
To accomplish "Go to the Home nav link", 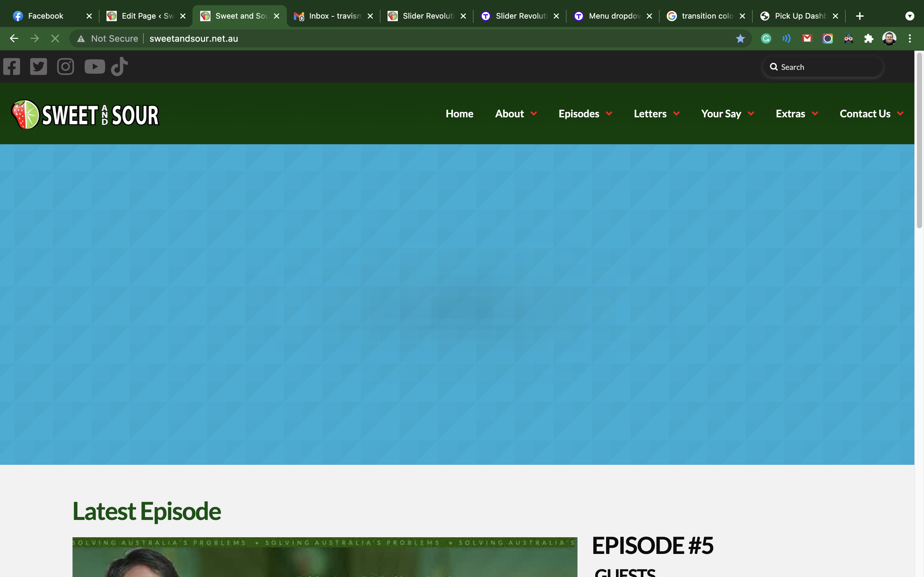I will [x=459, y=114].
